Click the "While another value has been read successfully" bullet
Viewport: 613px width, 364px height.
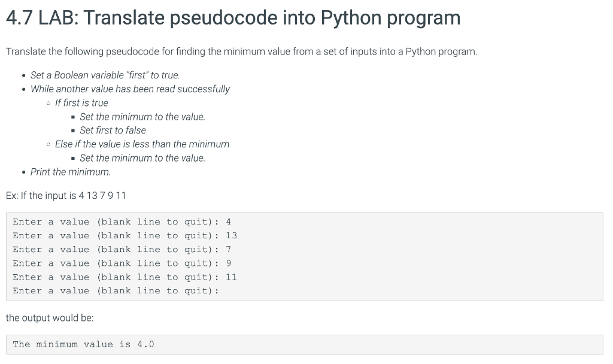[129, 89]
